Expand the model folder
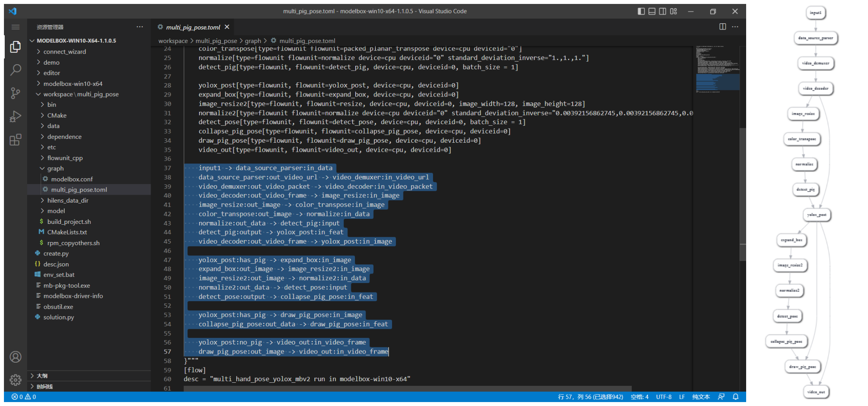 89,211
